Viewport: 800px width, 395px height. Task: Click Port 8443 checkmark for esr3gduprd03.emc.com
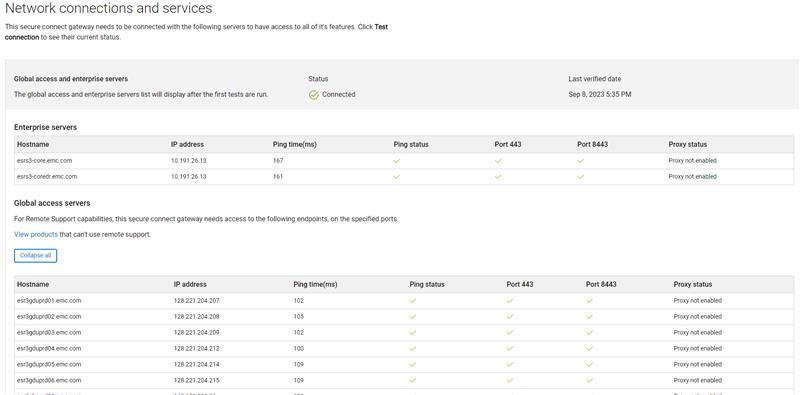[x=589, y=333]
